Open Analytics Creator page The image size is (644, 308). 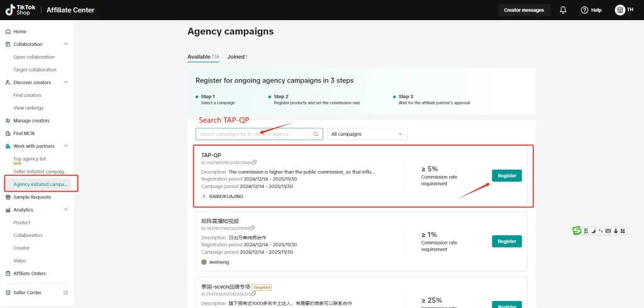[x=21, y=248]
